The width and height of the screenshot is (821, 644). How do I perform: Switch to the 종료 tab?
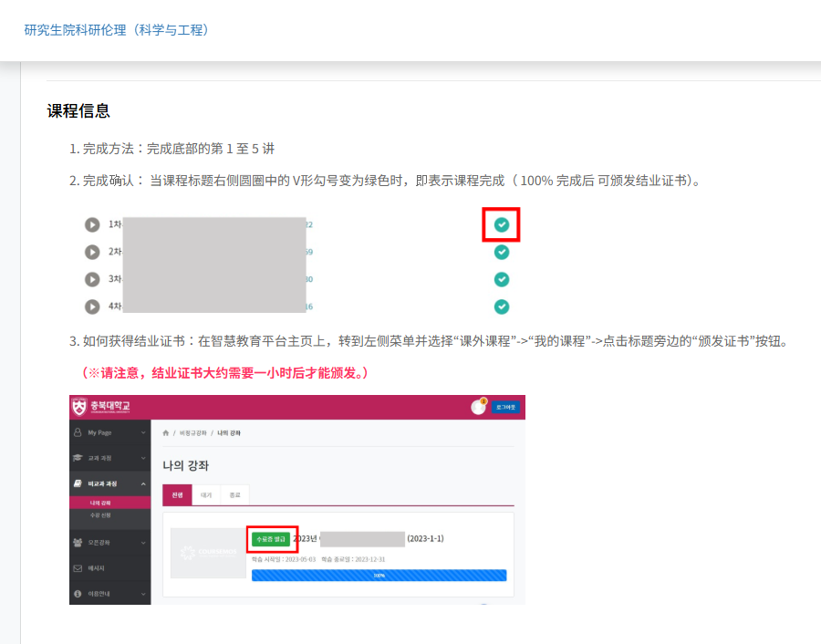click(x=235, y=494)
